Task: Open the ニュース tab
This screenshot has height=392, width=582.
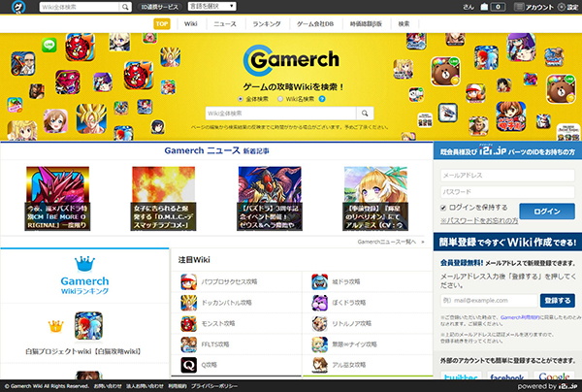Action: 225,23
